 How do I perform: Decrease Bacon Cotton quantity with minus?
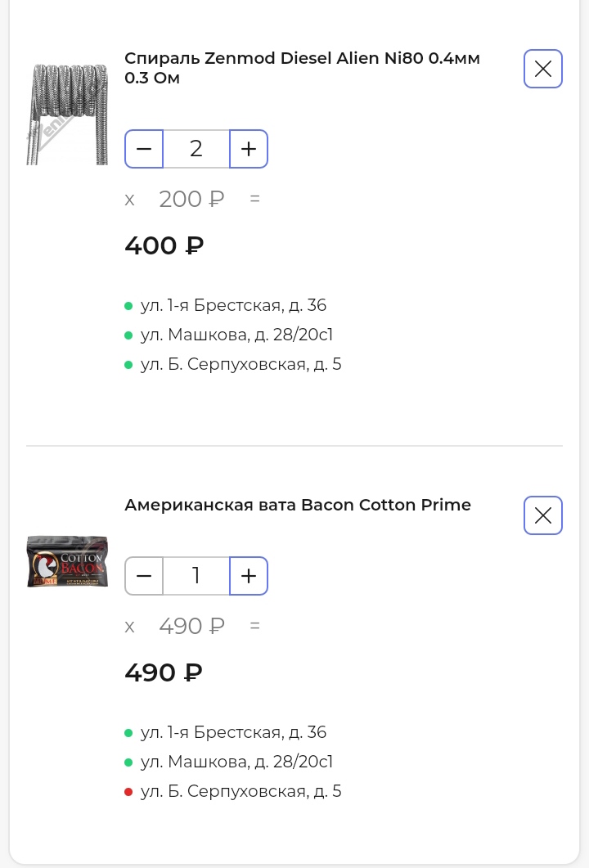tap(144, 576)
